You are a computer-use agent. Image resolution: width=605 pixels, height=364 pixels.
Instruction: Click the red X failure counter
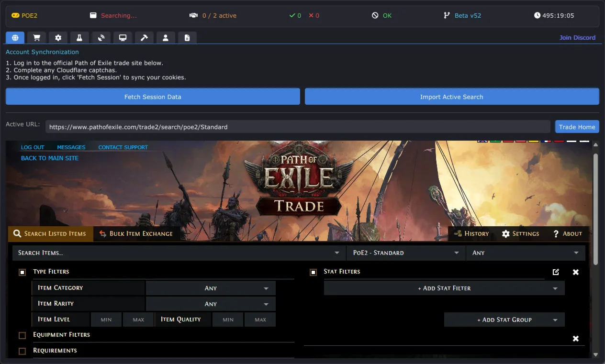314,15
